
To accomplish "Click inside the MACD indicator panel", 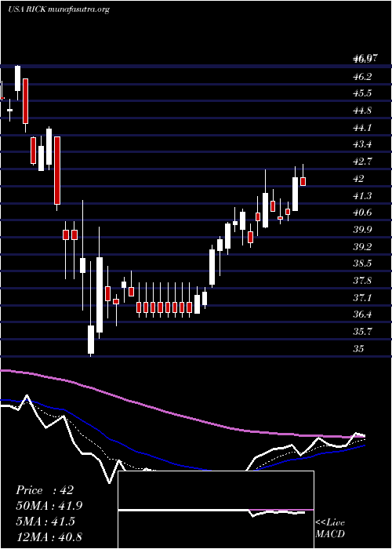I will tap(216, 510).
